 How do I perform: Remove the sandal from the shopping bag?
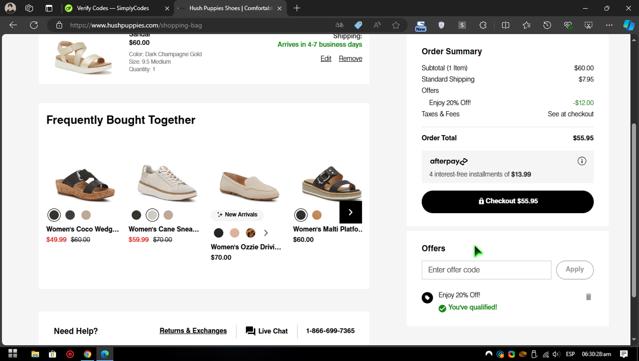coord(350,59)
